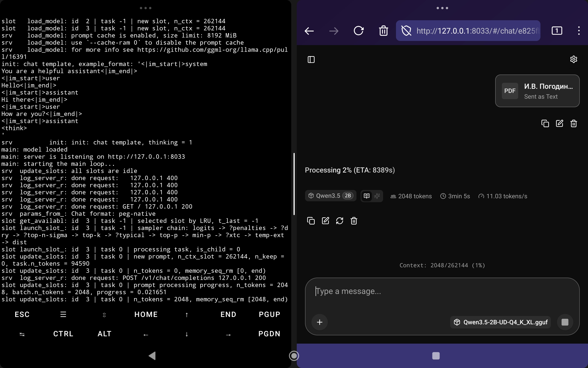Tap PGUP key in terminal
The height and width of the screenshot is (368, 588).
coord(269,314)
